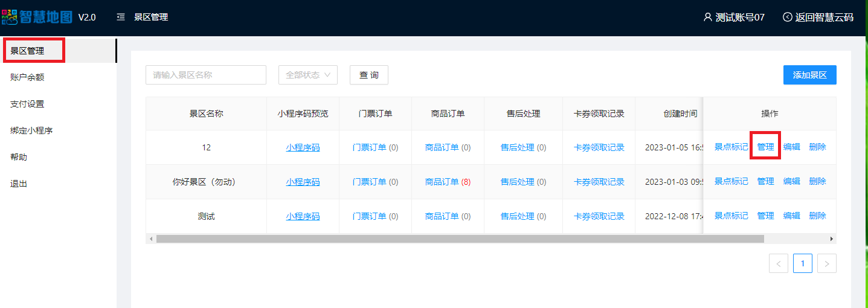Click the 添加景区 button

click(x=809, y=75)
